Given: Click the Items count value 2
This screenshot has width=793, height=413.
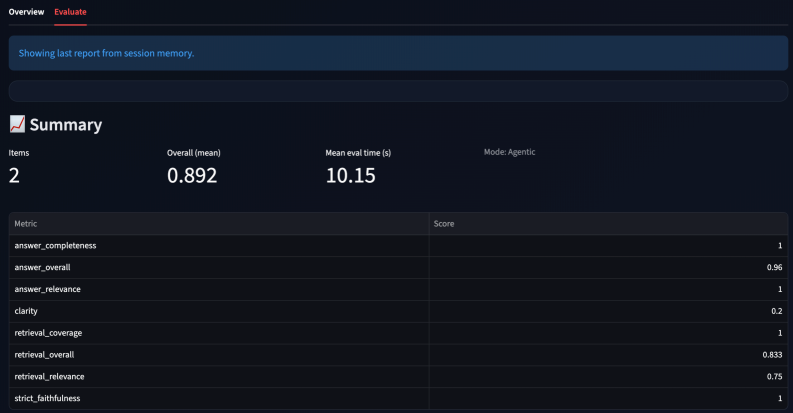Looking at the screenshot, I should click(x=15, y=176).
